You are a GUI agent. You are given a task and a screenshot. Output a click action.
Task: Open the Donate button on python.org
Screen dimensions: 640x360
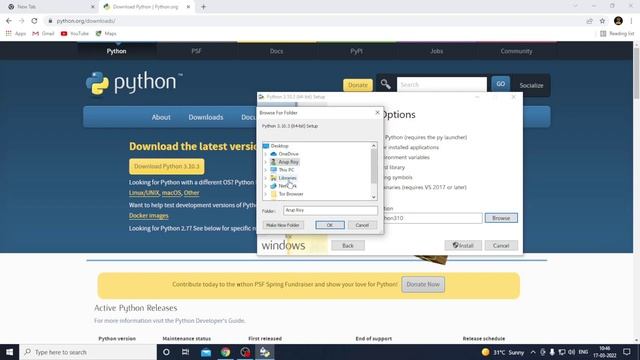358,85
